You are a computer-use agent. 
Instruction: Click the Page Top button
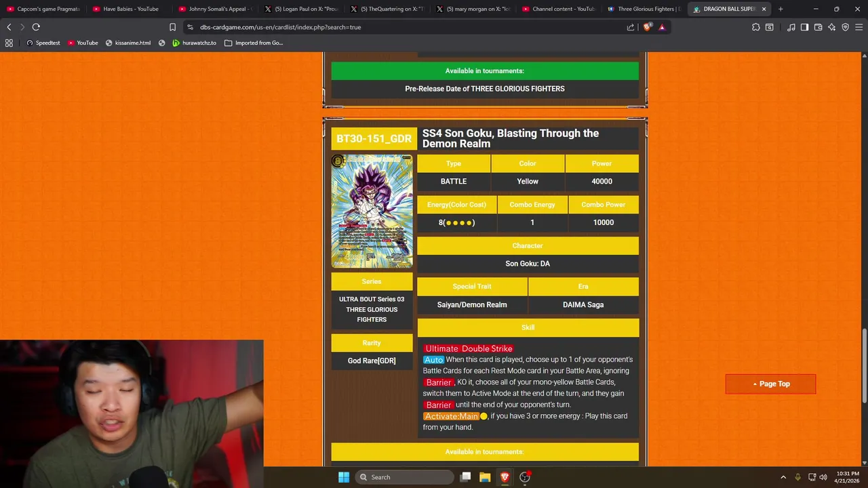[x=770, y=384]
